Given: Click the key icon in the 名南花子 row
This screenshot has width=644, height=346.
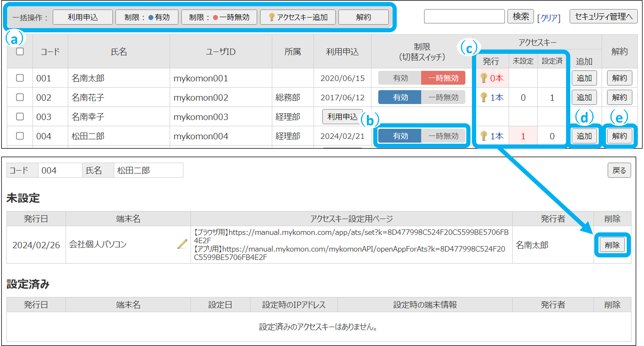Looking at the screenshot, I should (484, 97).
